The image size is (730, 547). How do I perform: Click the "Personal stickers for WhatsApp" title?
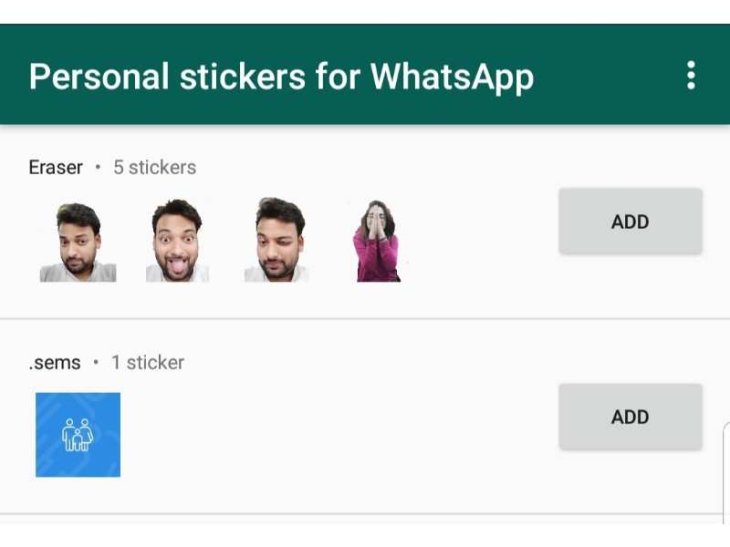281,77
